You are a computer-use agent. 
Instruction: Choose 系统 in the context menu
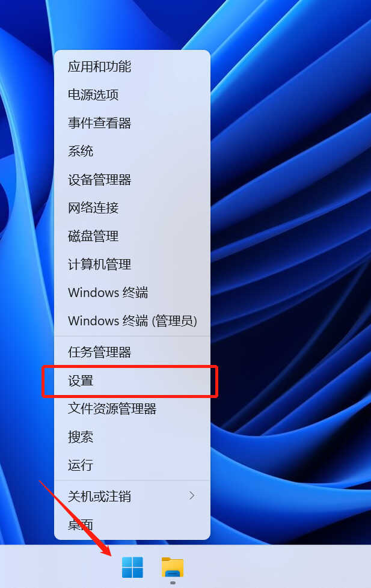coord(132,151)
